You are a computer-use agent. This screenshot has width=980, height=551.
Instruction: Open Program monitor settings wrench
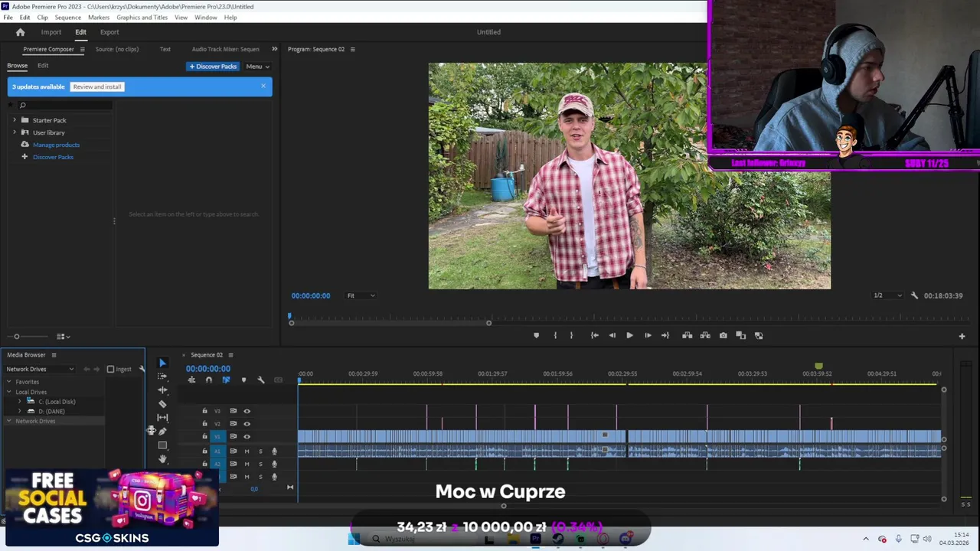point(914,295)
